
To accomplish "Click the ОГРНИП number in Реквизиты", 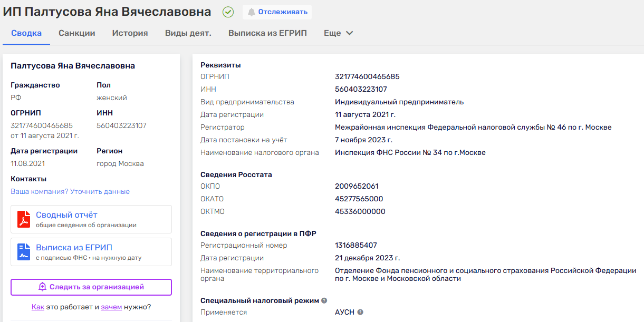I will [x=367, y=76].
